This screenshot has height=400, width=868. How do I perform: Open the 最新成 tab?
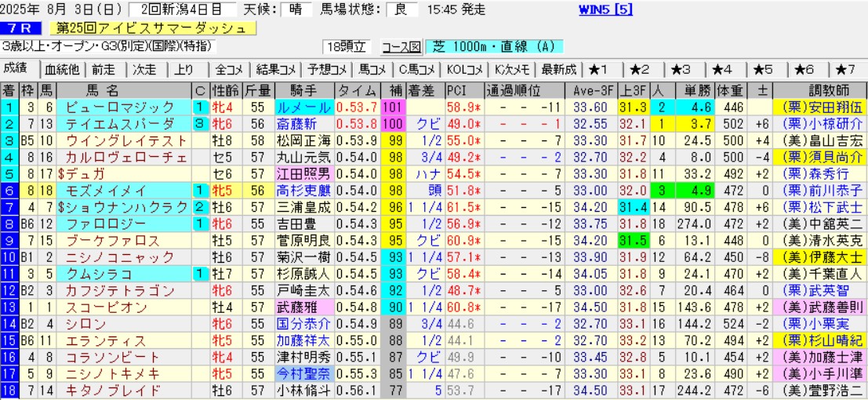tap(560, 68)
